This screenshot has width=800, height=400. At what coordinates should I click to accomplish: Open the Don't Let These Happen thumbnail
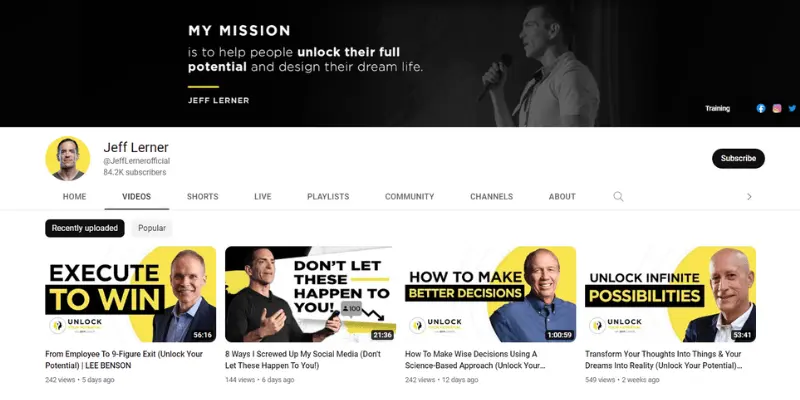point(310,294)
